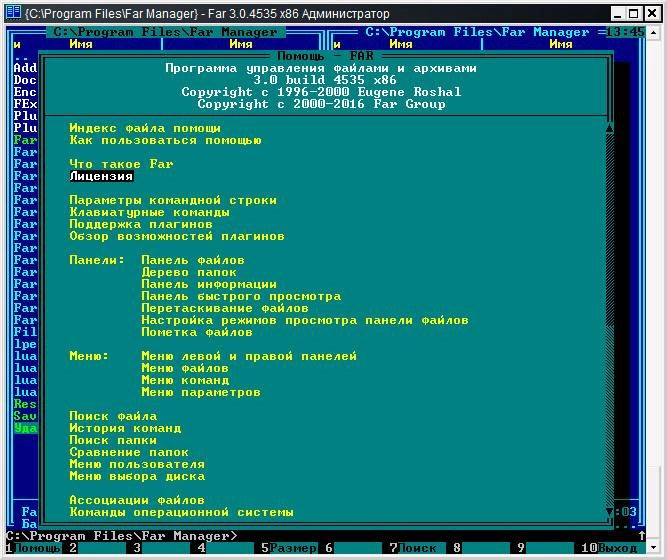
Task: Open the 'Меню файлов' help topic
Action: [x=185, y=368]
